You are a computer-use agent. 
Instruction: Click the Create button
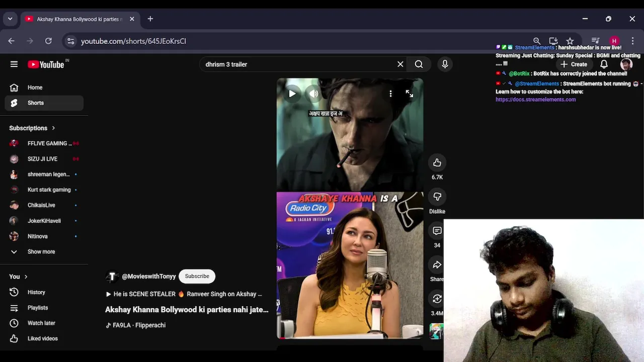(x=574, y=64)
